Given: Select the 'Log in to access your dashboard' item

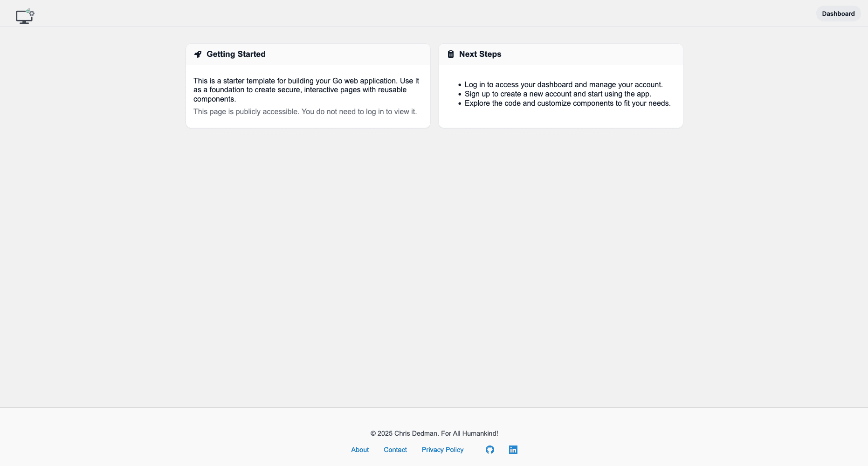Looking at the screenshot, I should click(563, 84).
